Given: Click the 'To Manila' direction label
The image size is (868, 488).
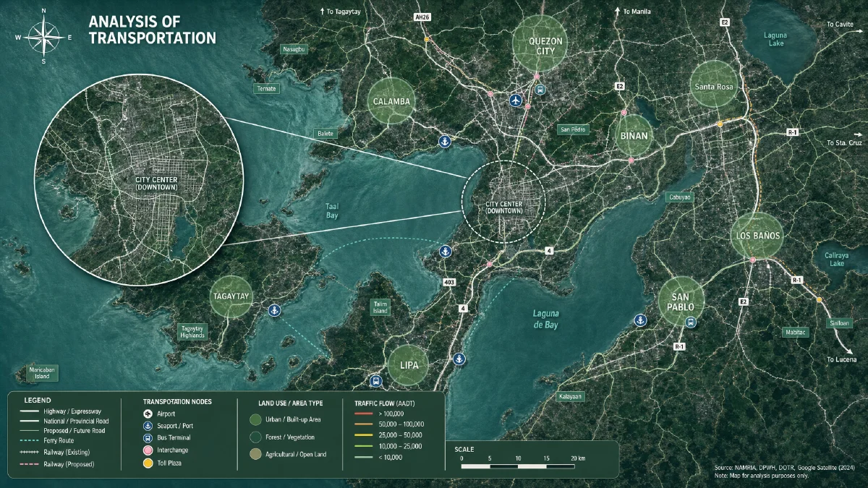Looking at the screenshot, I should click(633, 12).
